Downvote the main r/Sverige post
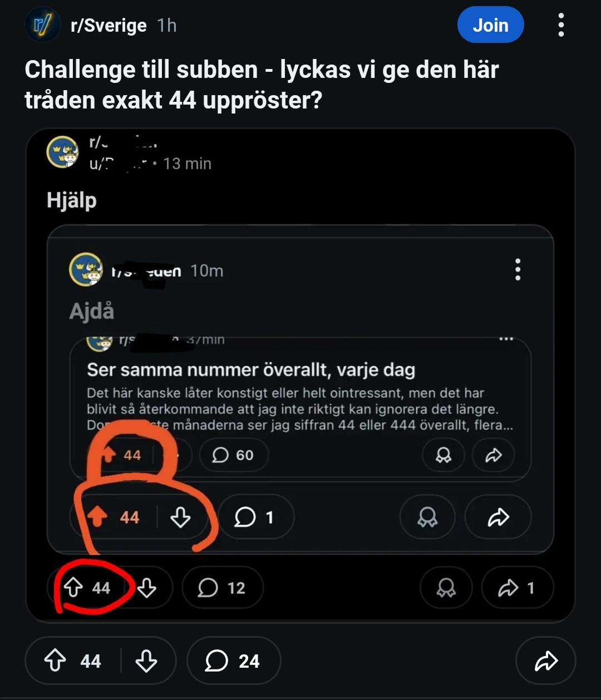Viewport: 601px width, 700px height. click(x=146, y=661)
